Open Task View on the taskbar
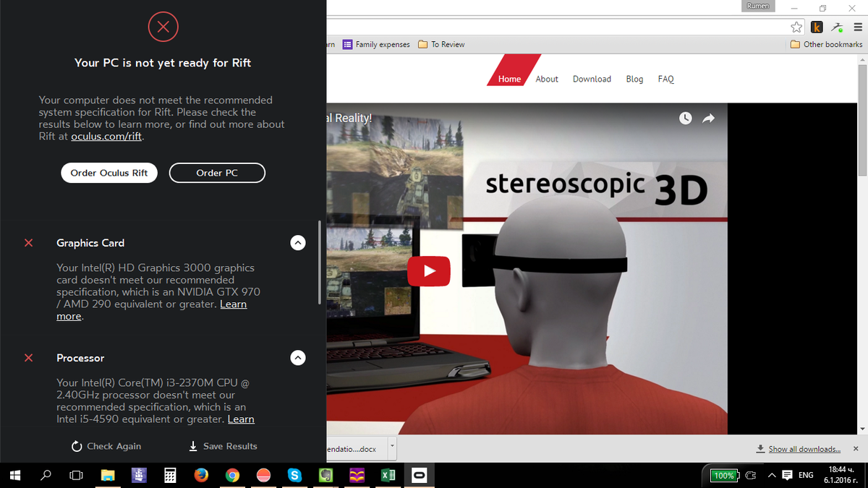Screen dimensions: 868x488 [x=76, y=476]
